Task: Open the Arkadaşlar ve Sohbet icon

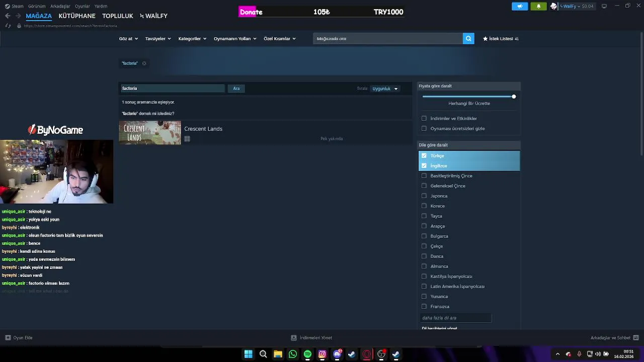Action: [x=636, y=338]
